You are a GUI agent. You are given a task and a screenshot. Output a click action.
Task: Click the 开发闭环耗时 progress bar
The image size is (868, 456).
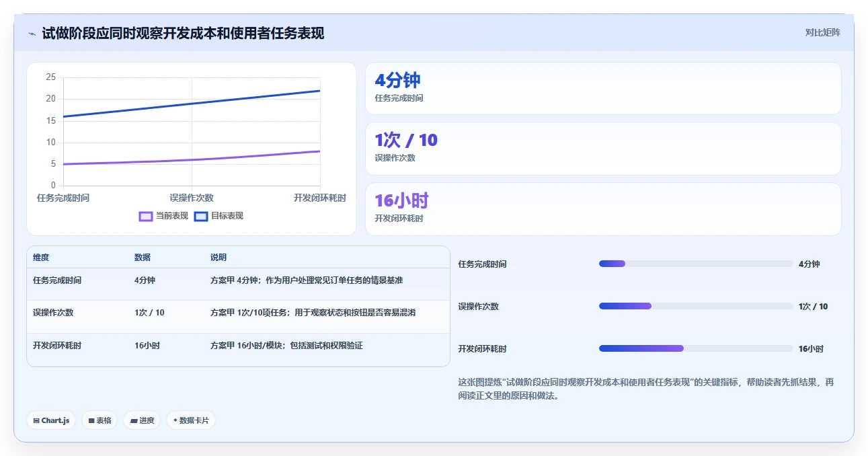click(x=696, y=348)
